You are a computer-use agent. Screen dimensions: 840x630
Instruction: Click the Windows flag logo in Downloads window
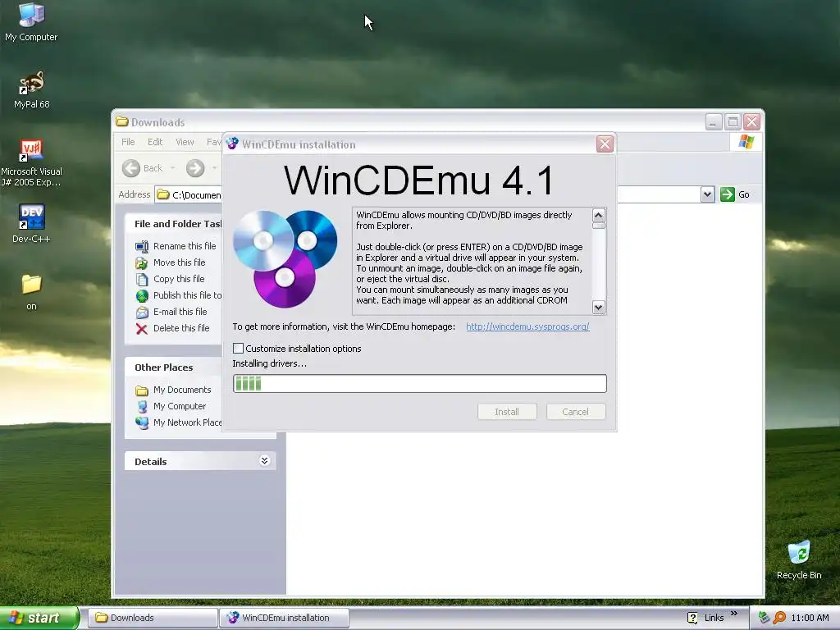746,142
